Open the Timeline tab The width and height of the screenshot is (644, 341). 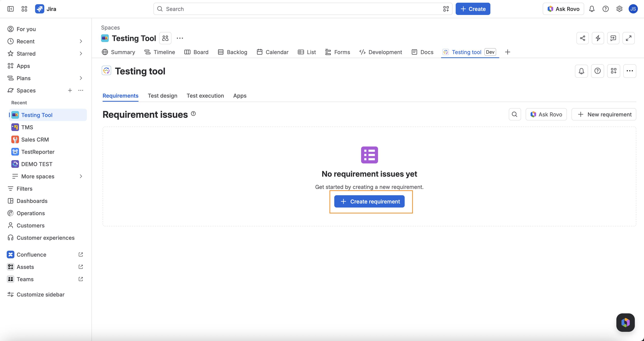click(160, 52)
